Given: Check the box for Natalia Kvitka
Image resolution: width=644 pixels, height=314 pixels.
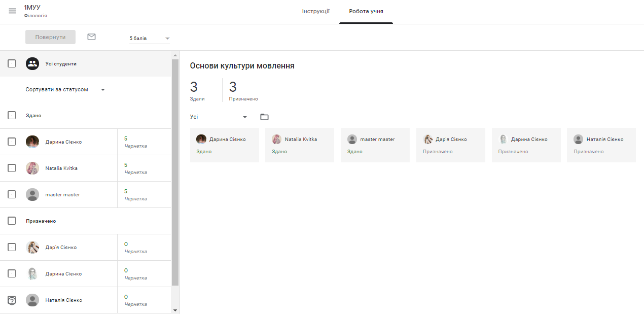Looking at the screenshot, I should click(12, 168).
